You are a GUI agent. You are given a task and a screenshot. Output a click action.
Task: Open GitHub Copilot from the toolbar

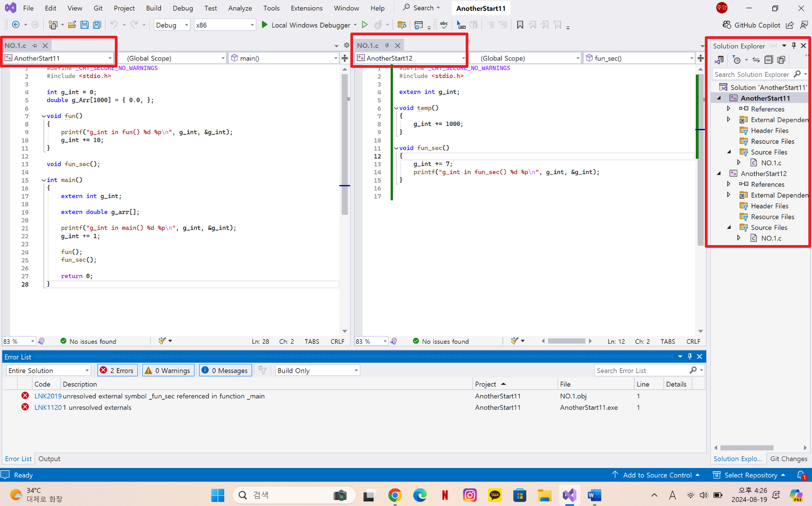click(751, 25)
